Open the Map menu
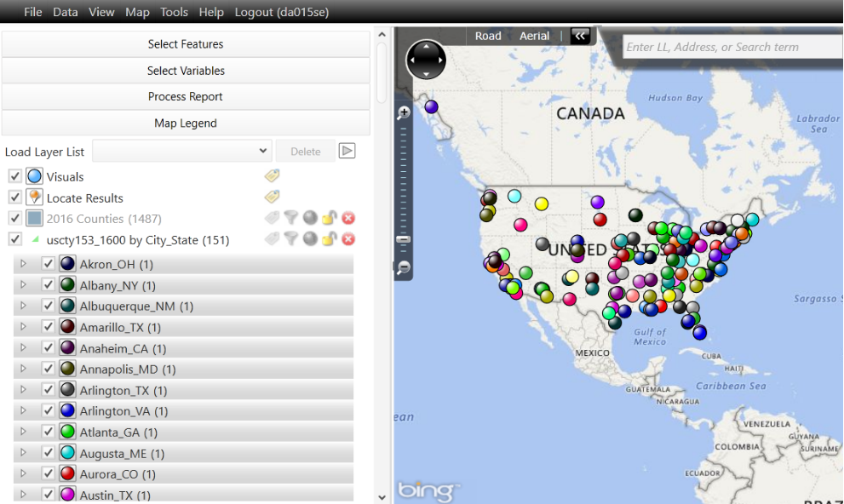 137,12
